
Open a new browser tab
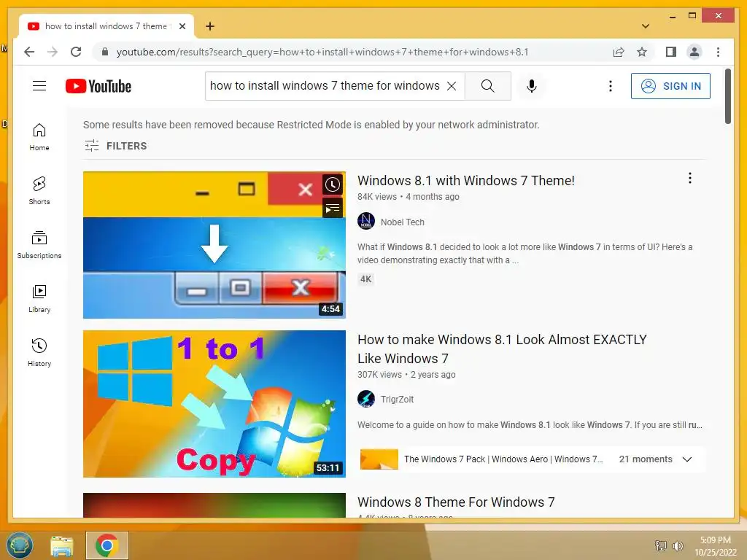[x=209, y=26]
